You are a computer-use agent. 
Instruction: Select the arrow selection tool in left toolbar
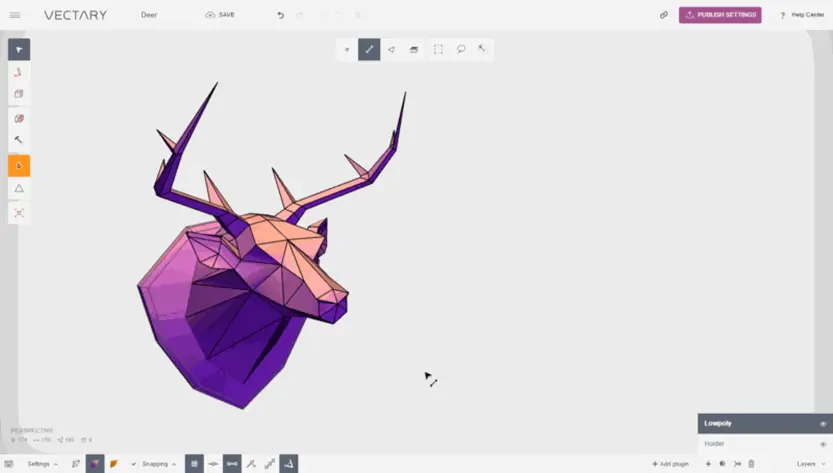[19, 49]
